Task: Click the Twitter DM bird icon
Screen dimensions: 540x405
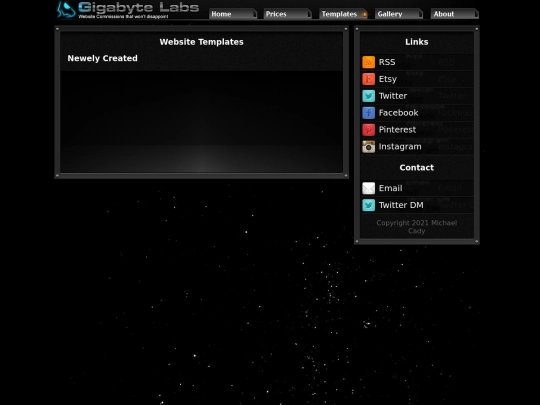Action: pos(368,205)
